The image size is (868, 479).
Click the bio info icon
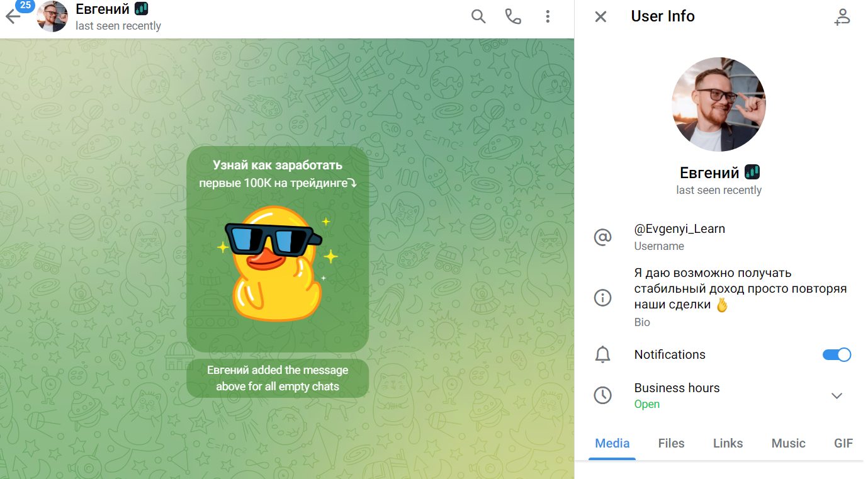[602, 298]
